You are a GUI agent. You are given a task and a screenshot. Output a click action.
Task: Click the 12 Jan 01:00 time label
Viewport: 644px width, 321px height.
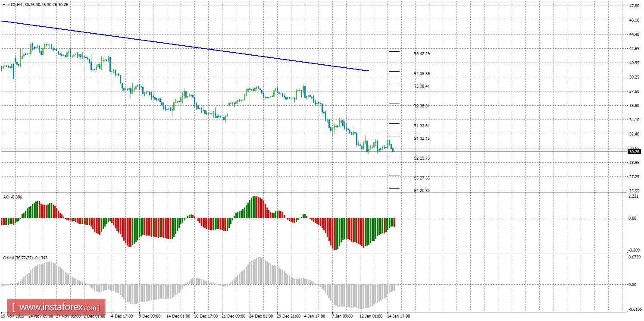click(x=371, y=316)
